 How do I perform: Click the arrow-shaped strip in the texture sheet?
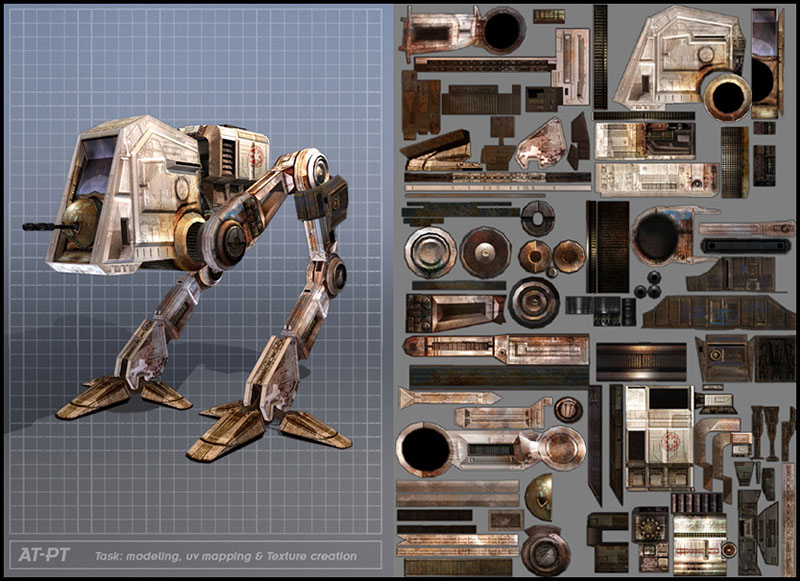pos(449,397)
